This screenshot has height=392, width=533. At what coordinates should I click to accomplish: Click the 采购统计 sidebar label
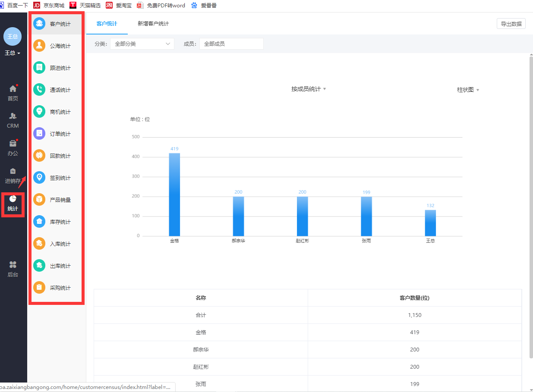click(60, 288)
